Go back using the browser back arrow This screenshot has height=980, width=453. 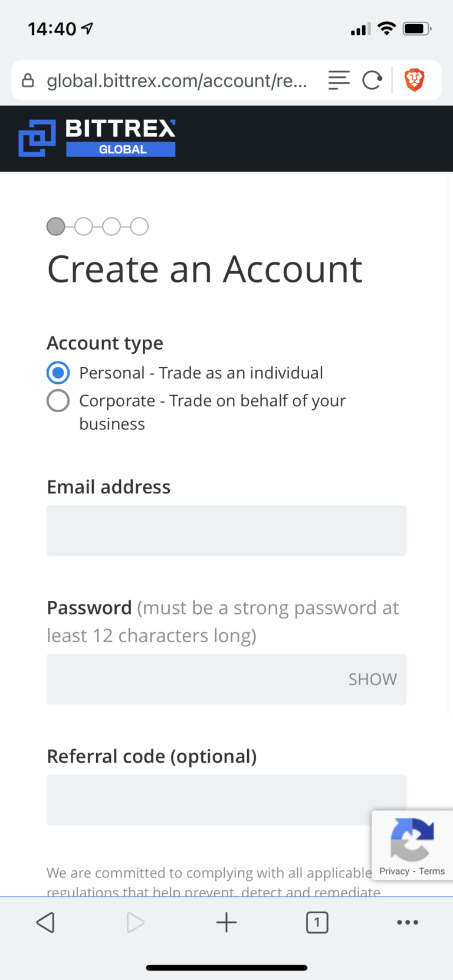45,922
